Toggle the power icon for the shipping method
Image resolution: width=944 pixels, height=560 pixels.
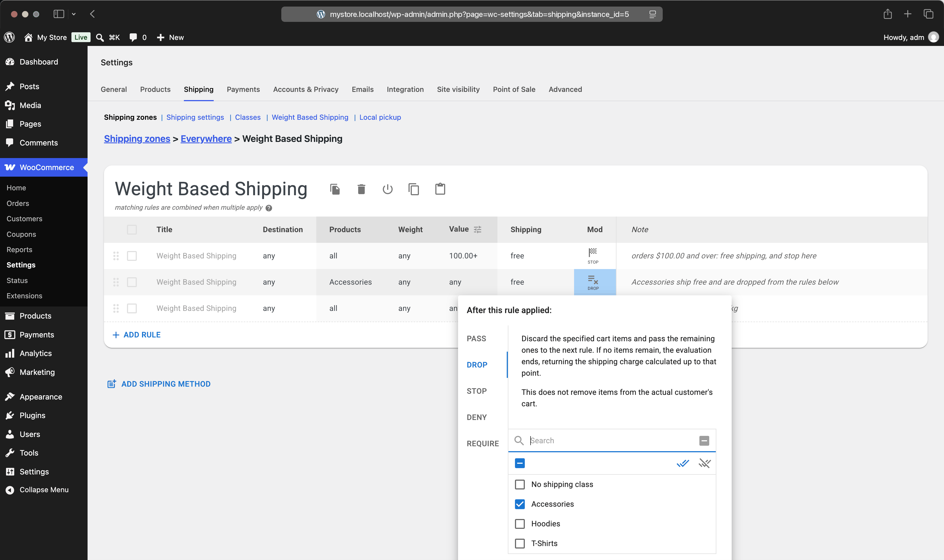387,189
